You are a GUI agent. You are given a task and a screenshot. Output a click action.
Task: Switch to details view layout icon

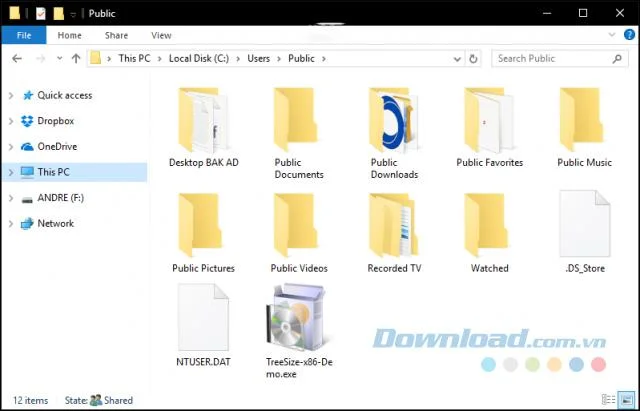(608, 400)
